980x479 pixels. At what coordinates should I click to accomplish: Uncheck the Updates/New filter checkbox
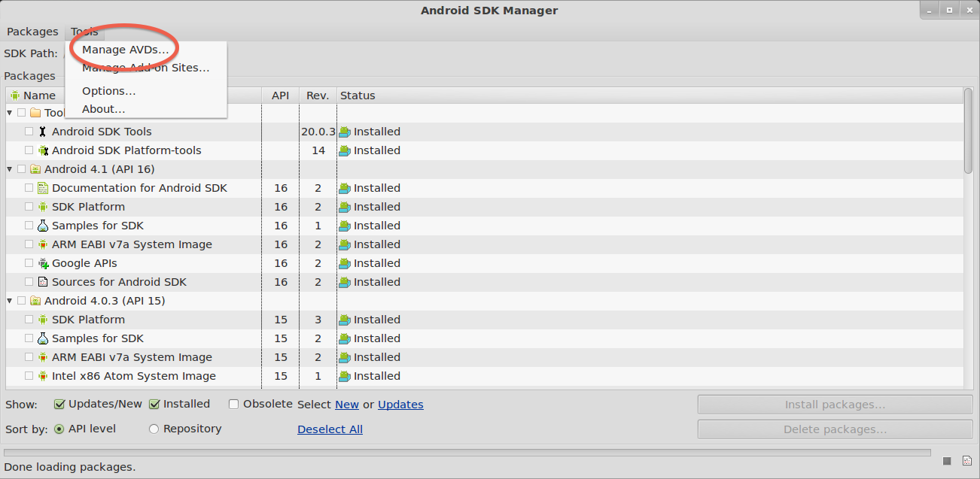pos(59,405)
